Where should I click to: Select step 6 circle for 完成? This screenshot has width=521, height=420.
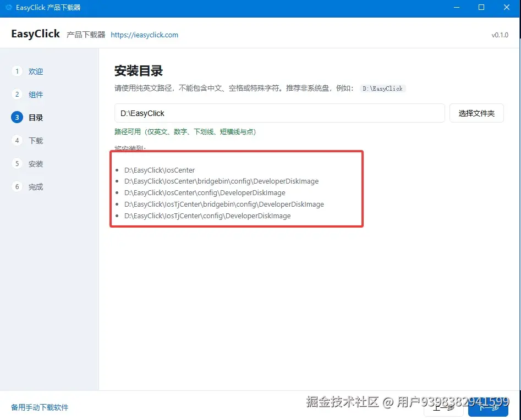(x=17, y=186)
